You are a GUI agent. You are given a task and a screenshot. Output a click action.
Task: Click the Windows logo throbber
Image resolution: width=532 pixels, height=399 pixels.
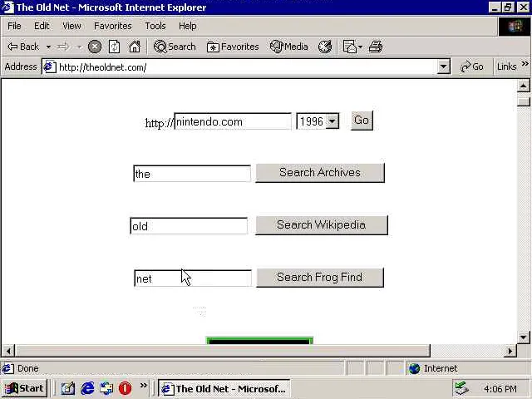(515, 27)
